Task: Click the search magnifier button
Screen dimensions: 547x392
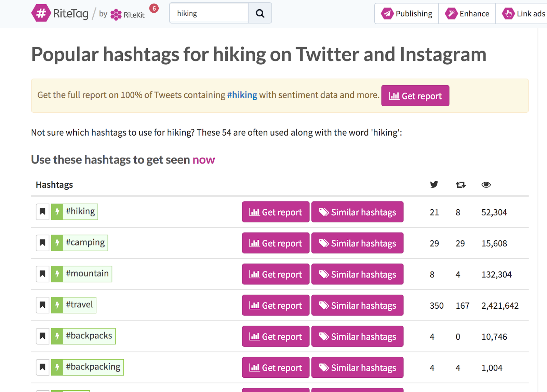Action: coord(260,13)
